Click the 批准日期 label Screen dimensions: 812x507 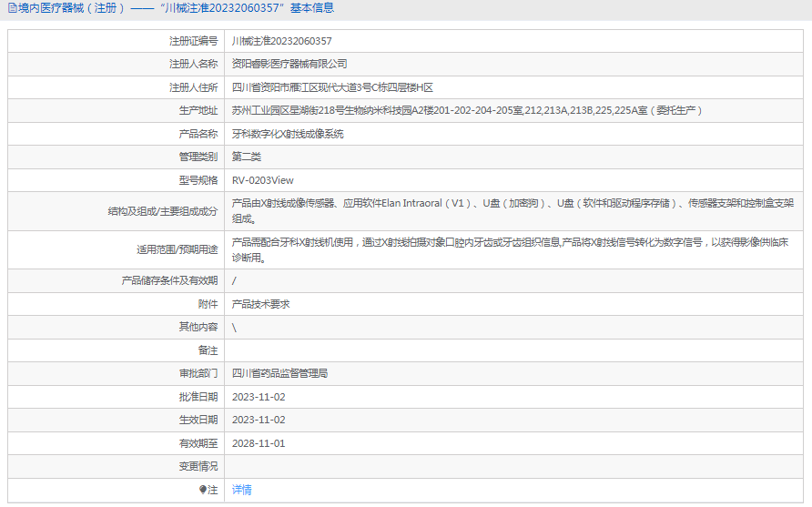[198, 397]
